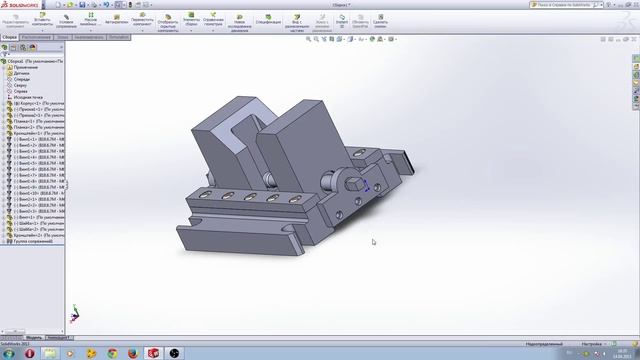Open the dropdown under Move Component button
Image resolution: width=640 pixels, height=360 pixels.
142,30
